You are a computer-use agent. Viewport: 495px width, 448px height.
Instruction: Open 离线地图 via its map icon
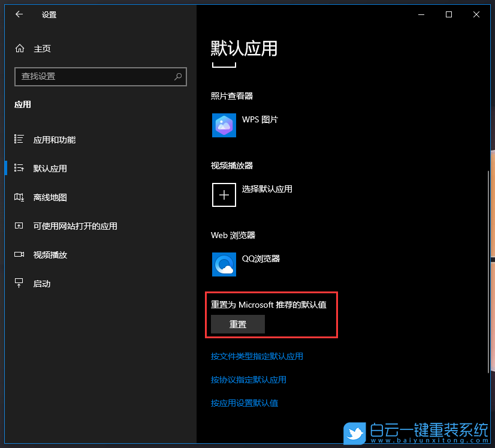[20, 197]
